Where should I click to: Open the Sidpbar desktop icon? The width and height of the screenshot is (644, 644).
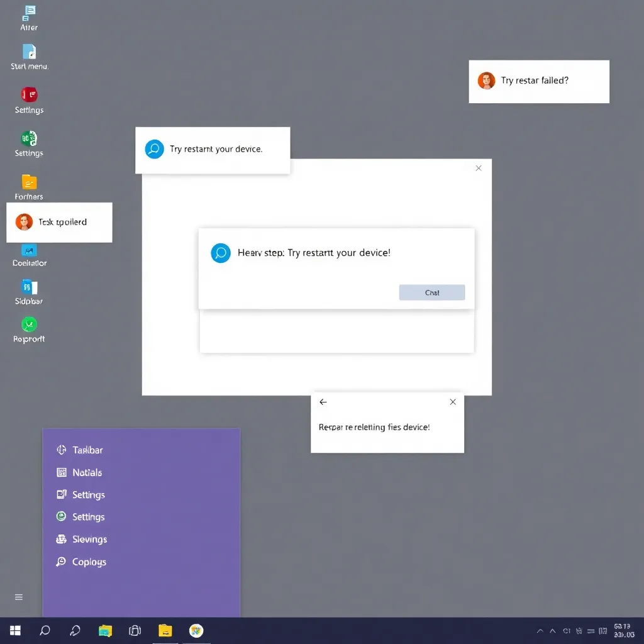pyautogui.click(x=29, y=287)
